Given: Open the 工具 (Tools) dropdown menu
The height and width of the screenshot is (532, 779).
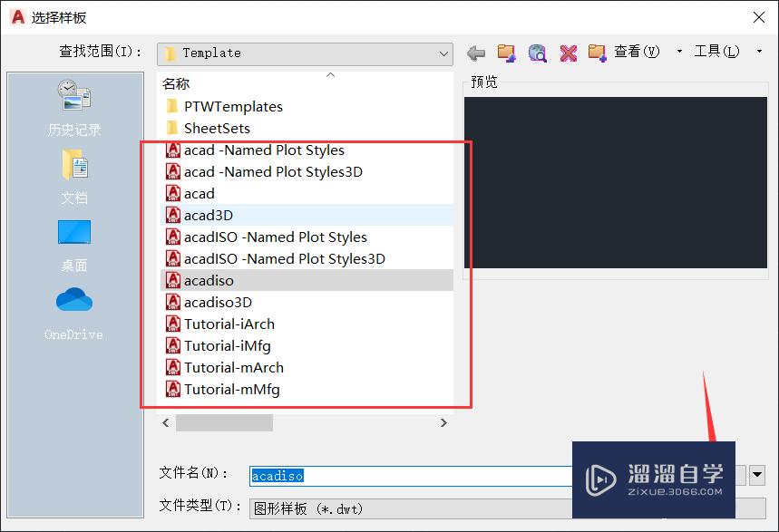Looking at the screenshot, I should [716, 51].
